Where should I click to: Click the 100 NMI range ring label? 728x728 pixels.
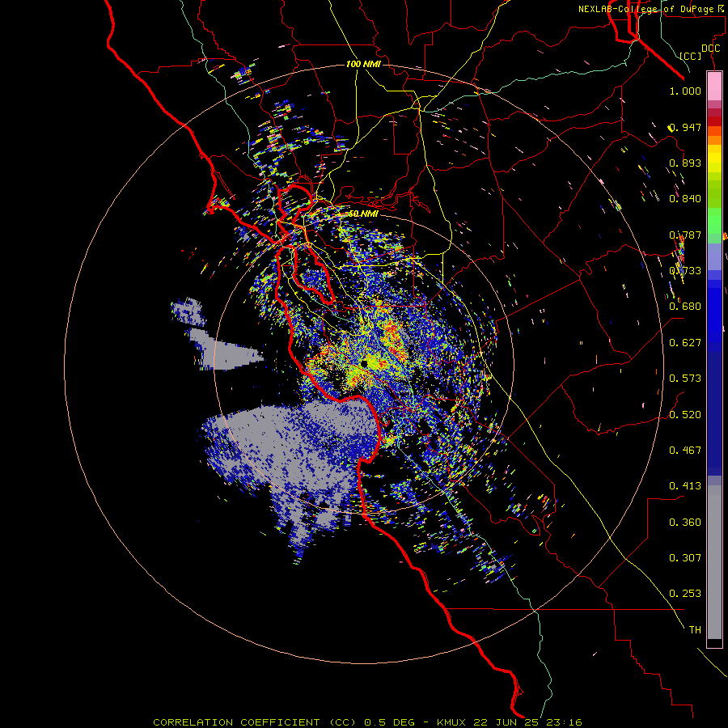(363, 64)
